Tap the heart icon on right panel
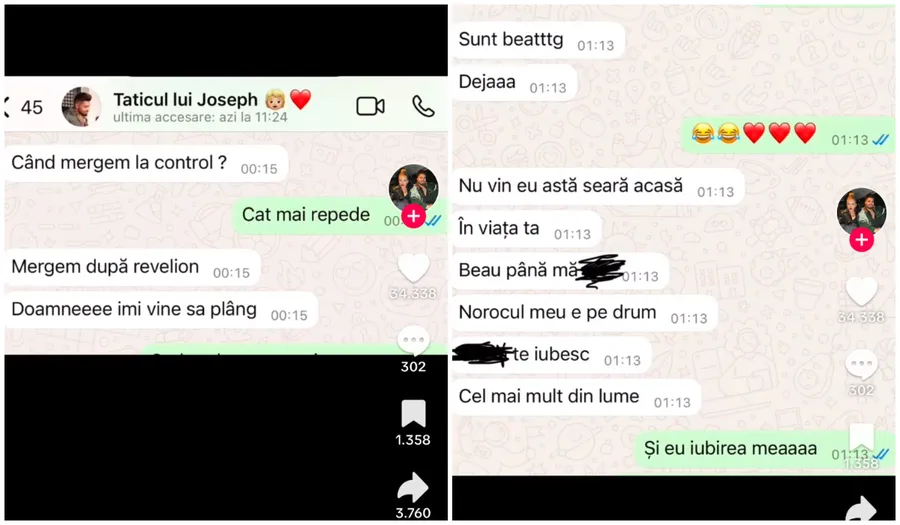Image resolution: width=900 pixels, height=525 pixels. pyautogui.click(x=861, y=291)
